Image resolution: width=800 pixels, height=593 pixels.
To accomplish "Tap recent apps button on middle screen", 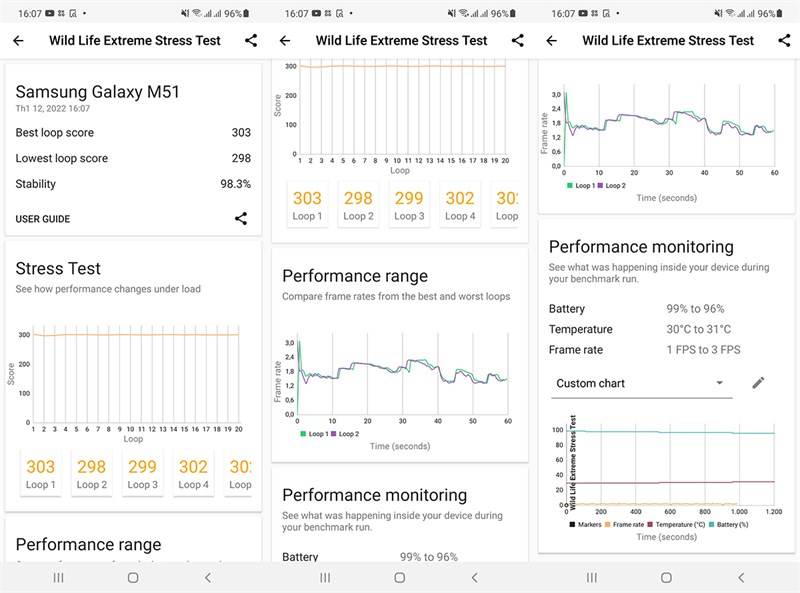I will tap(325, 577).
